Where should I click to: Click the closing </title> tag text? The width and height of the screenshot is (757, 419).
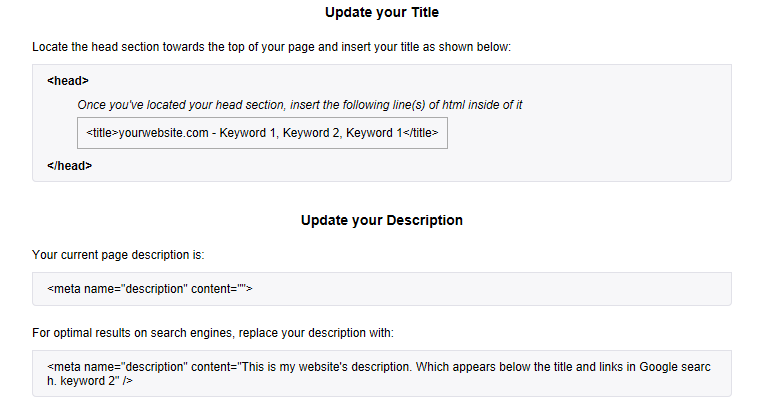(418, 133)
